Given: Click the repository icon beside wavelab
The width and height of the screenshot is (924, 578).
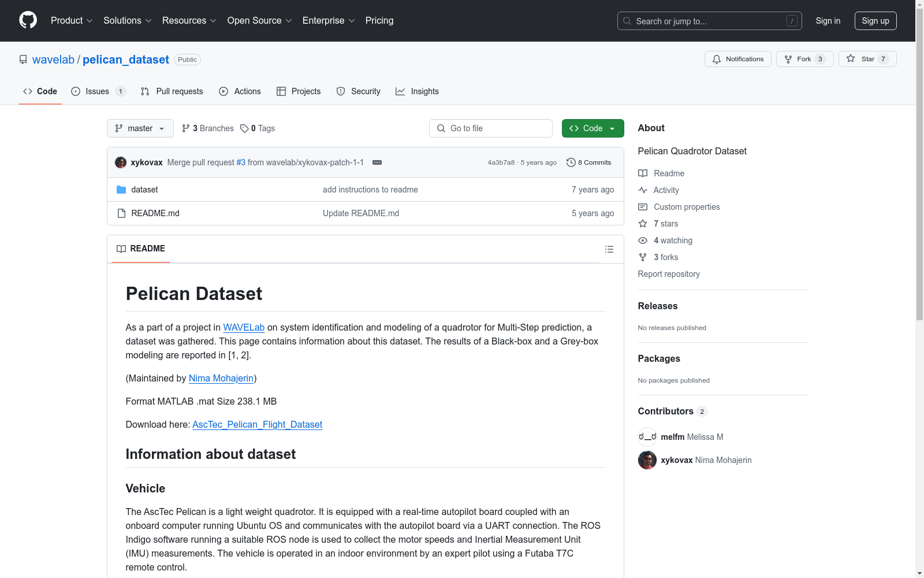Looking at the screenshot, I should coord(23,60).
